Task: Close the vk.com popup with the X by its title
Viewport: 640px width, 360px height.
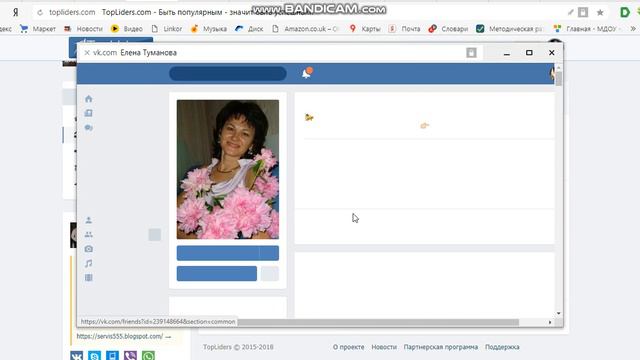Action: coord(87,53)
